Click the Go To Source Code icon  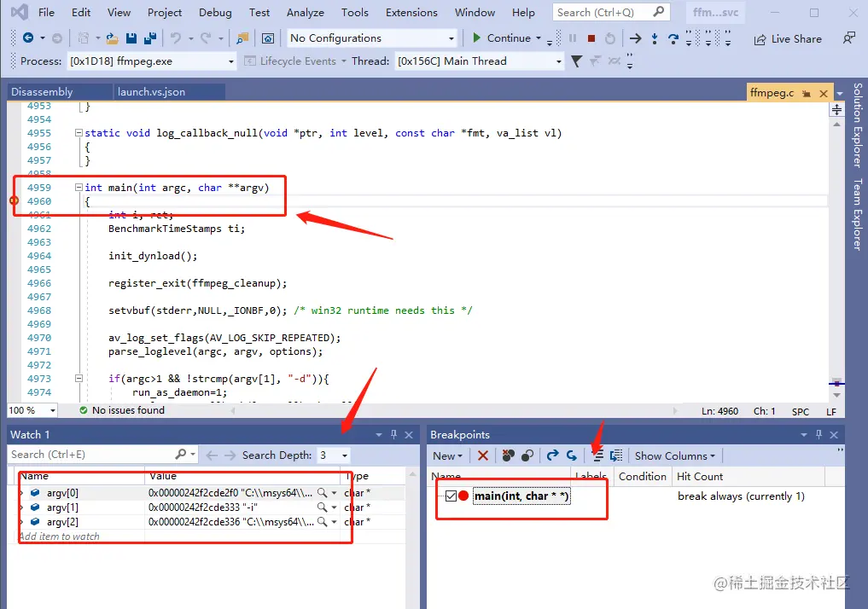point(597,455)
